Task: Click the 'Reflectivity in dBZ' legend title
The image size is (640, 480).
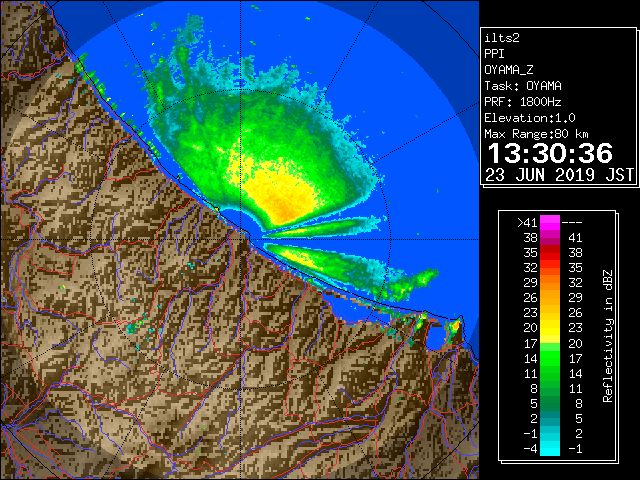Action: point(608,336)
